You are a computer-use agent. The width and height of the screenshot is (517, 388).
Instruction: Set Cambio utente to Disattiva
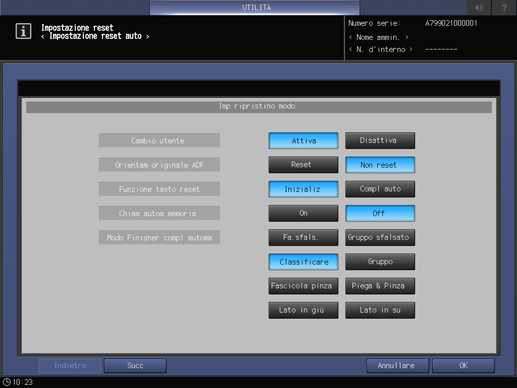380,141
